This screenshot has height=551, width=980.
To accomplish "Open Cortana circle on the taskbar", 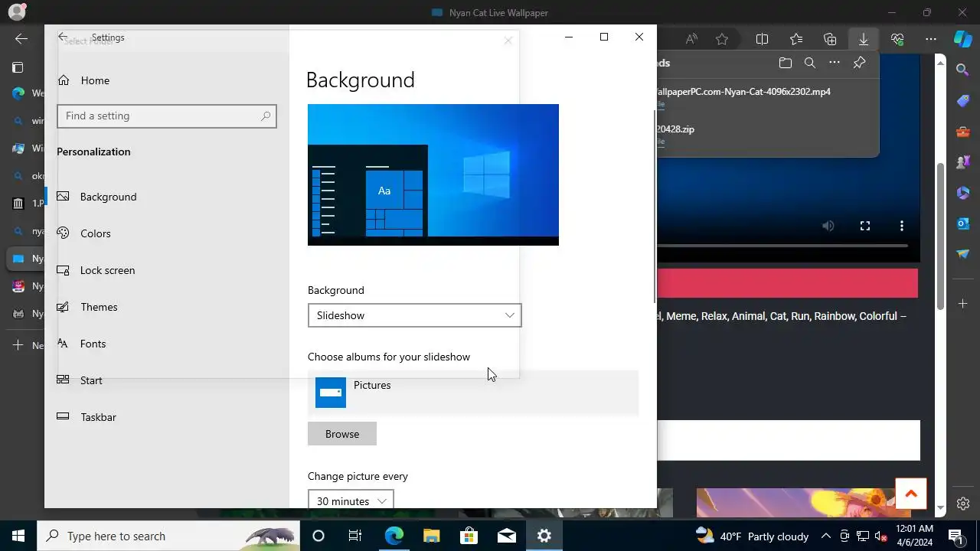I will pos(318,536).
